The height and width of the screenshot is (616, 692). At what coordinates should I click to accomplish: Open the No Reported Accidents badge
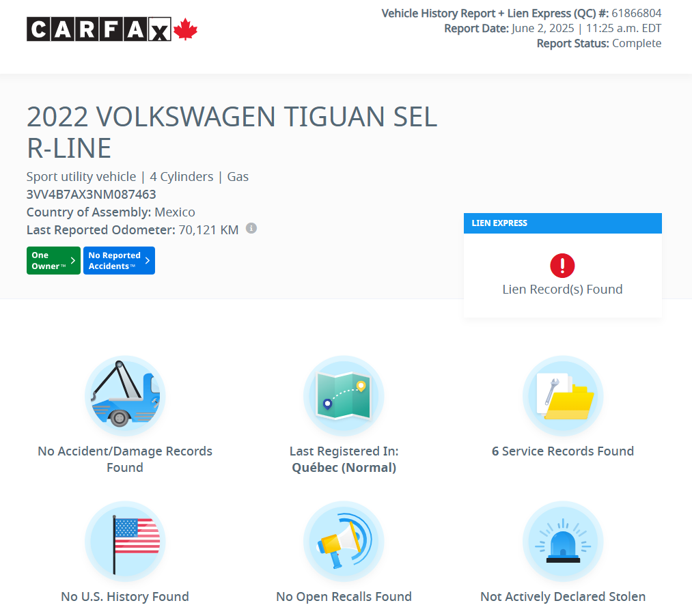[119, 260]
